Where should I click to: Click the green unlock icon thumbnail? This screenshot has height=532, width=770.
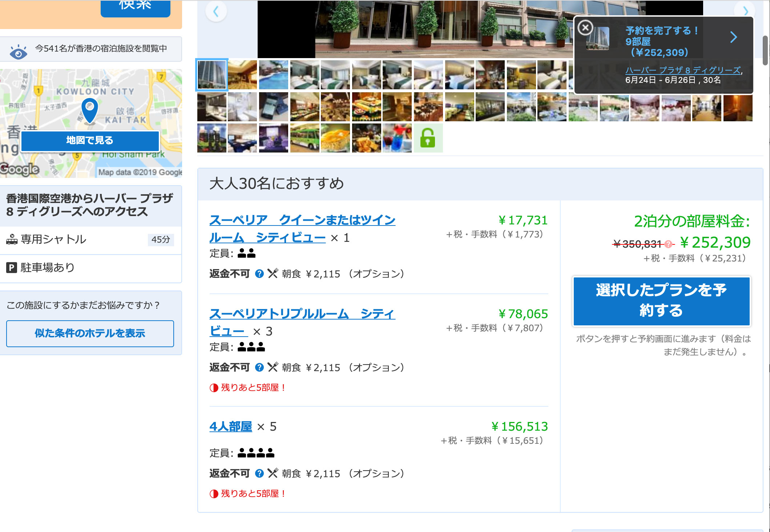[428, 138]
